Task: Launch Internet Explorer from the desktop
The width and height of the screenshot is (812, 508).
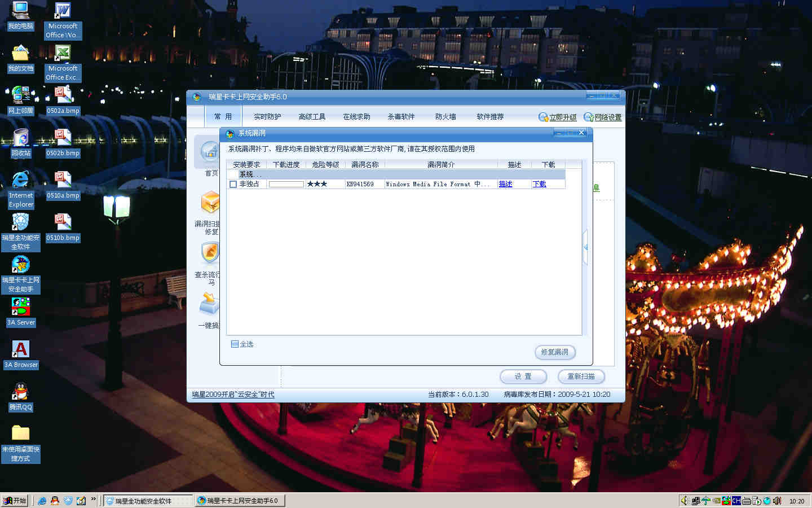Action: [x=21, y=190]
